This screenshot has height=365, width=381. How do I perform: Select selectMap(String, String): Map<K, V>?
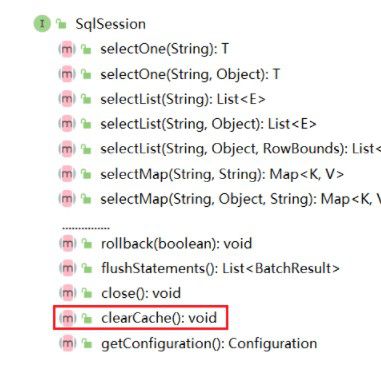pyautogui.click(x=222, y=174)
